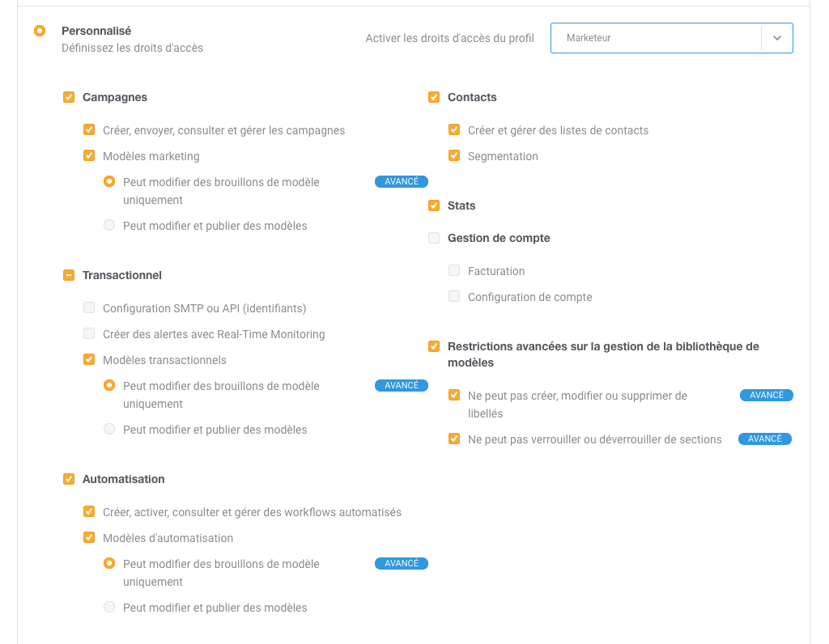Uncheck Modèles transactionnels checkbox

pos(89,360)
